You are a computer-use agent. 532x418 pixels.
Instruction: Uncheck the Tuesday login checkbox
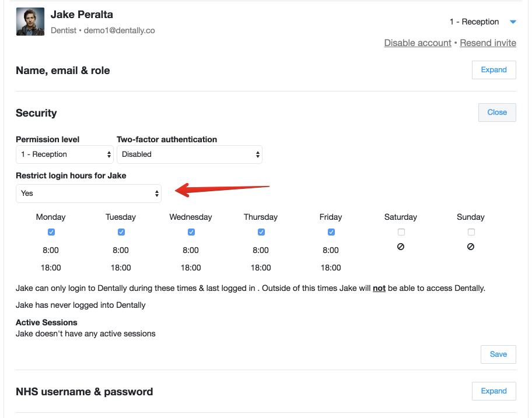pyautogui.click(x=121, y=232)
